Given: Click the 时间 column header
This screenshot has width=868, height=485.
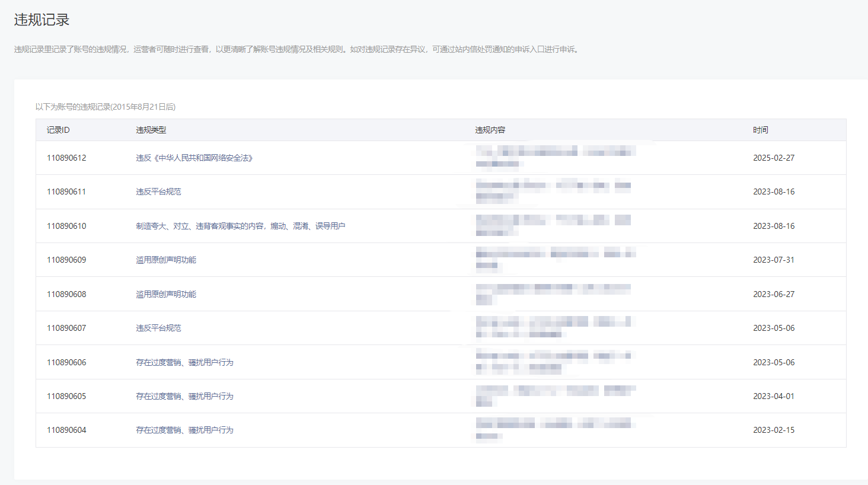Looking at the screenshot, I should 760,130.
